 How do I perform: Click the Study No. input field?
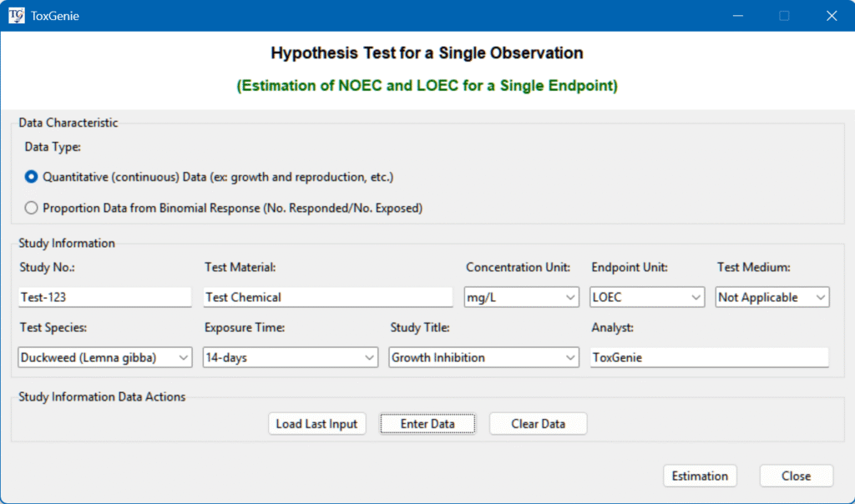105,297
